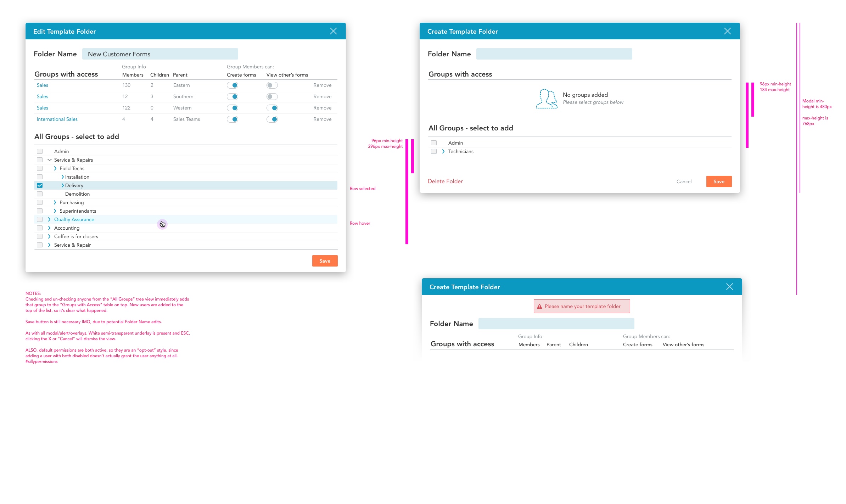Remove the Sales Western group row
The width and height of the screenshot is (846, 504).
[x=322, y=108]
